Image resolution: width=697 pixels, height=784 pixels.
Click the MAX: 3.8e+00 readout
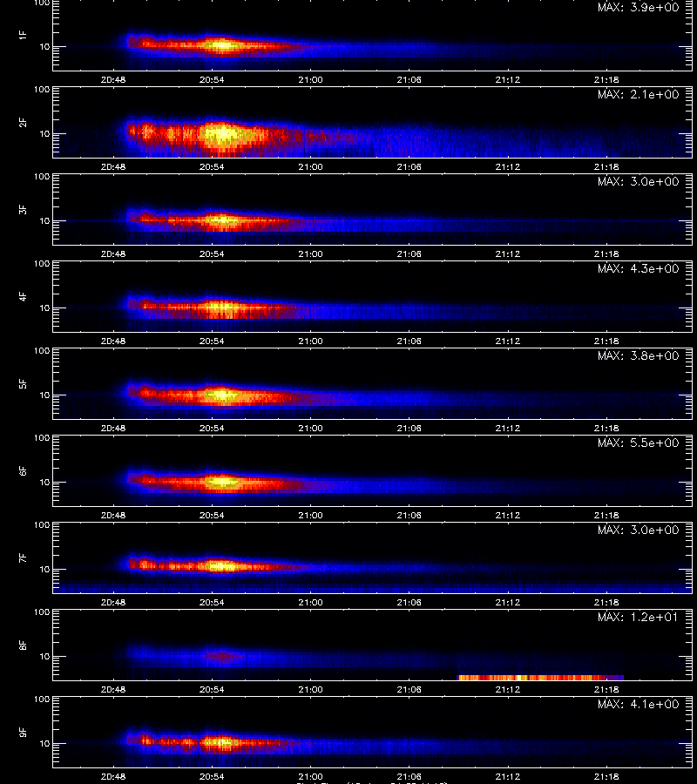click(x=638, y=355)
